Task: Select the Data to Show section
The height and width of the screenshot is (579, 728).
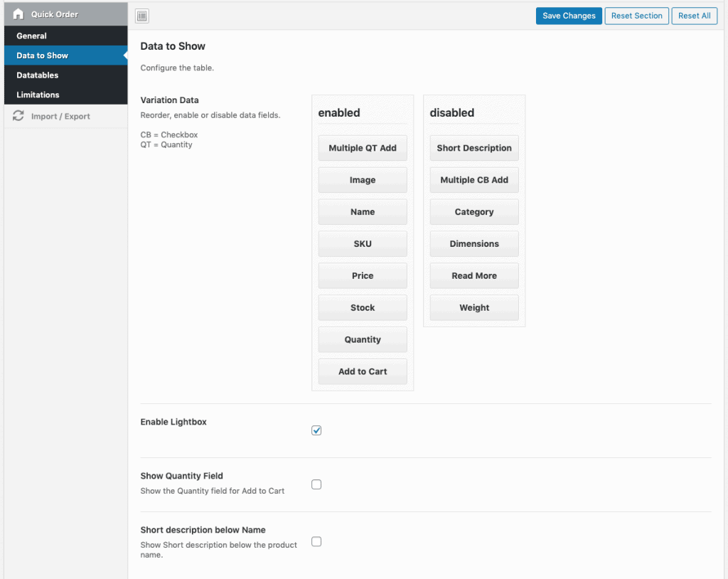Action: pyautogui.click(x=43, y=55)
